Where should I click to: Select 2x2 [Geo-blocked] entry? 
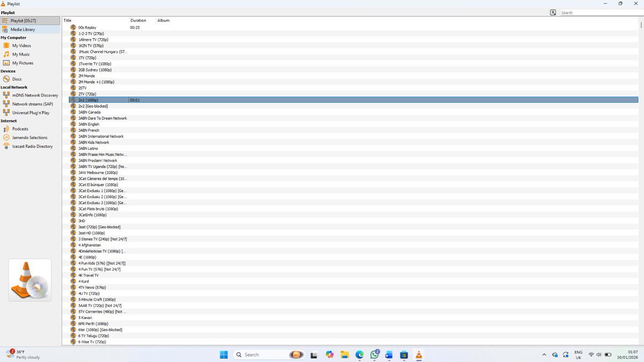(93, 106)
